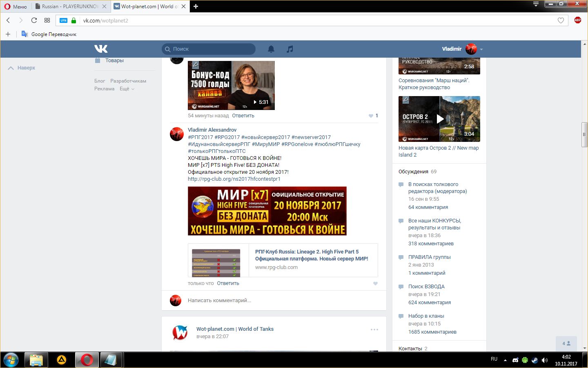Click the Opera speed dial grid icon

tap(47, 20)
